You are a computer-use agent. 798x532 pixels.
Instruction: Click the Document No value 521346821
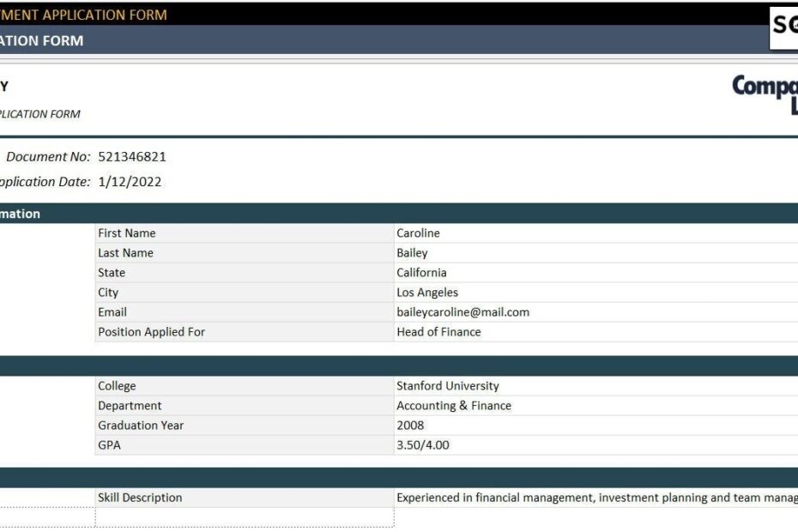click(x=132, y=156)
